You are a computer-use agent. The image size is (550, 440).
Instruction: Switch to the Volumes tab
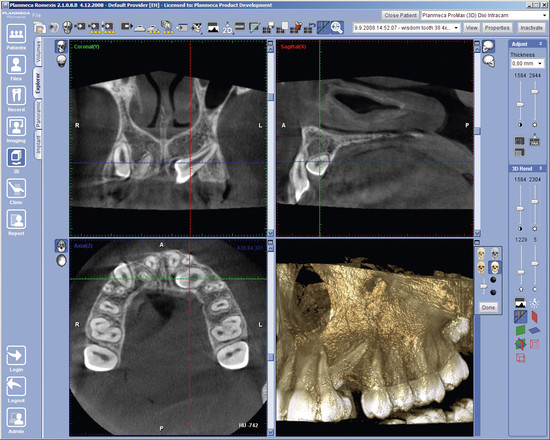click(x=38, y=53)
